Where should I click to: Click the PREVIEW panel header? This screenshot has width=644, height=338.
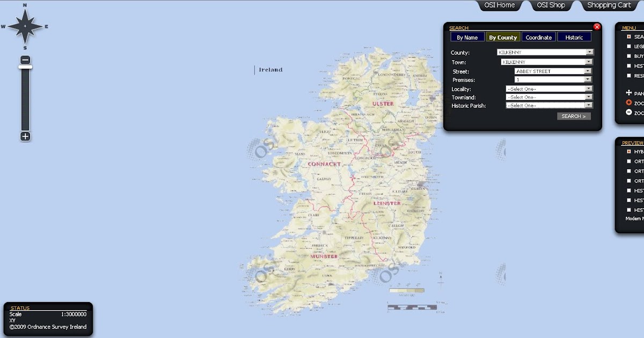click(633, 143)
